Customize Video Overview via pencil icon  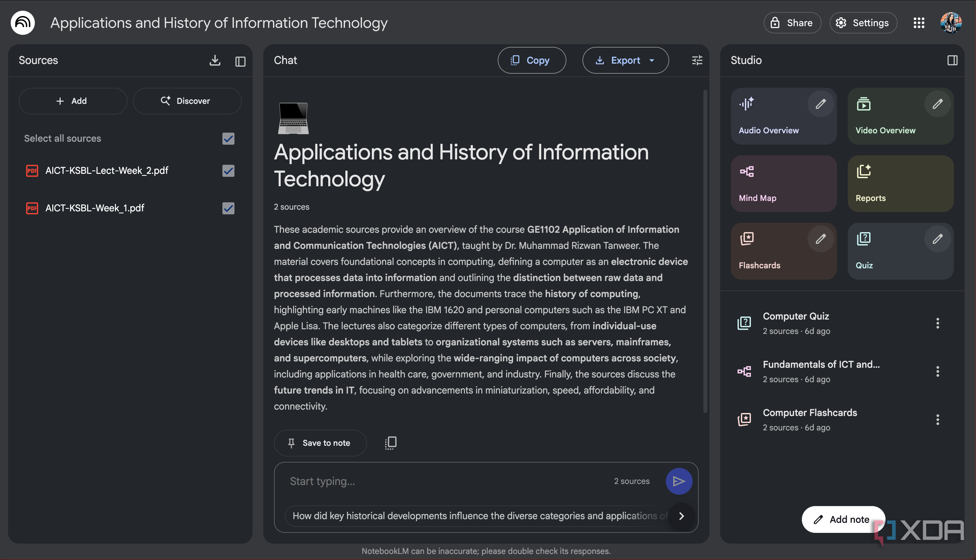click(x=937, y=104)
